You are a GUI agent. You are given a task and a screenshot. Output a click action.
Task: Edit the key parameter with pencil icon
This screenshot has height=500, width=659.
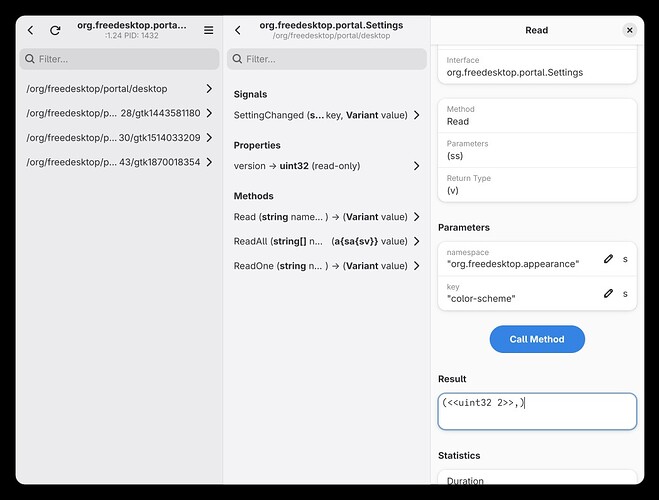pos(608,293)
